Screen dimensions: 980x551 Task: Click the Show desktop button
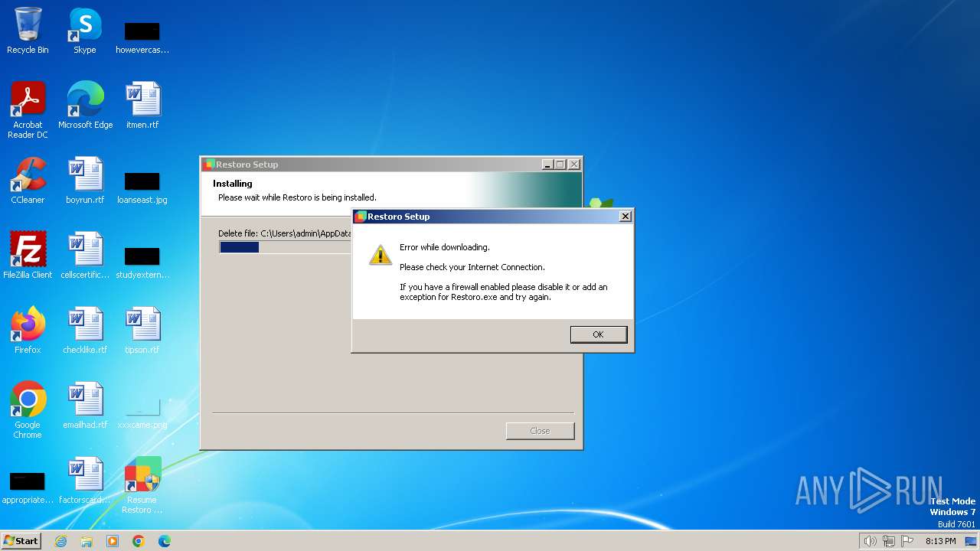pos(972,541)
